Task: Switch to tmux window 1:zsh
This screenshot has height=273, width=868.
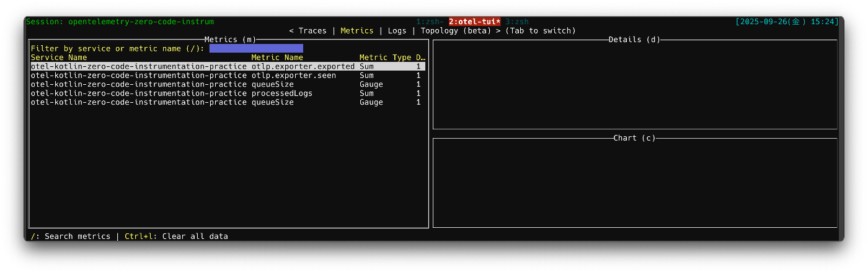Action: tap(430, 22)
